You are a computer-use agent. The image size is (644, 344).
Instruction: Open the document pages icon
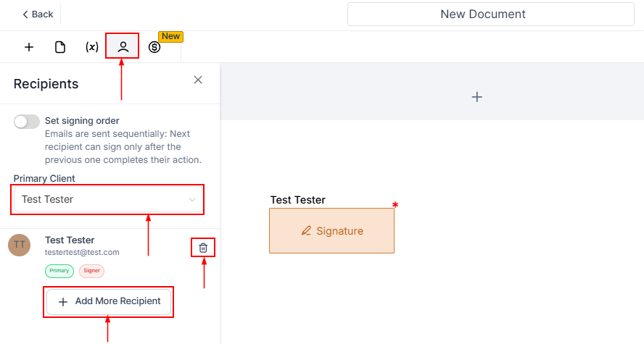pos(60,47)
